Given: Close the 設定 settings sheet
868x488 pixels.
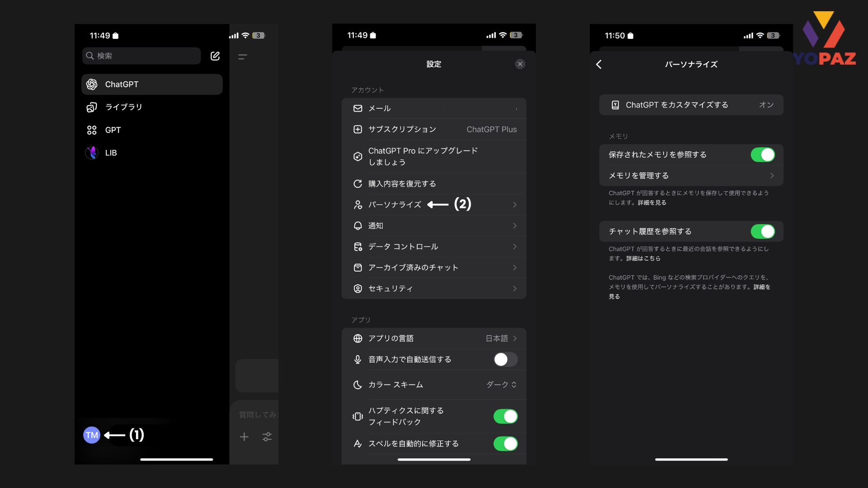Looking at the screenshot, I should 520,64.
